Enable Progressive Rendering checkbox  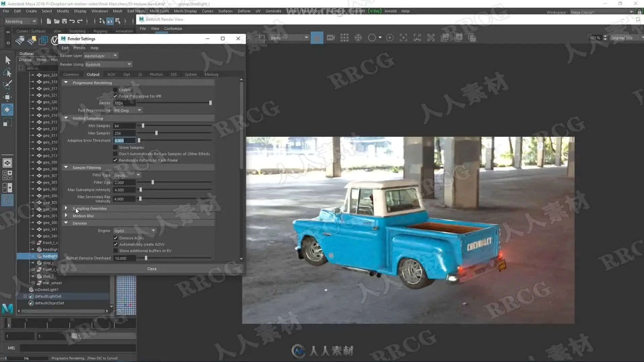[x=115, y=90]
